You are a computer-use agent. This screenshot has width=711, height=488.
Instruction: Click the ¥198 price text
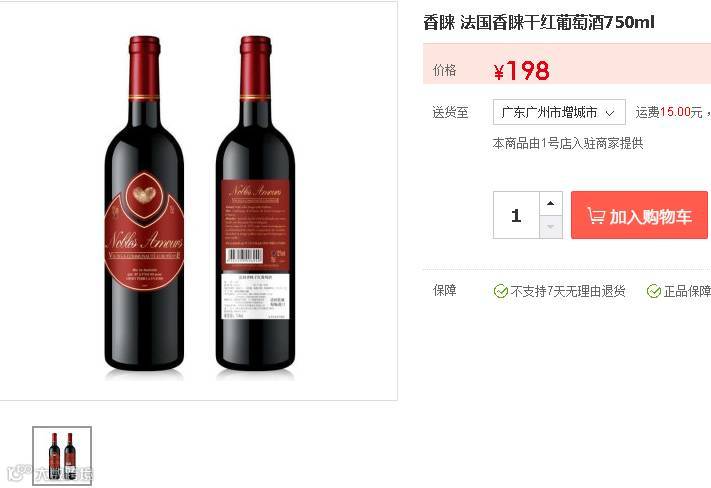[x=522, y=71]
